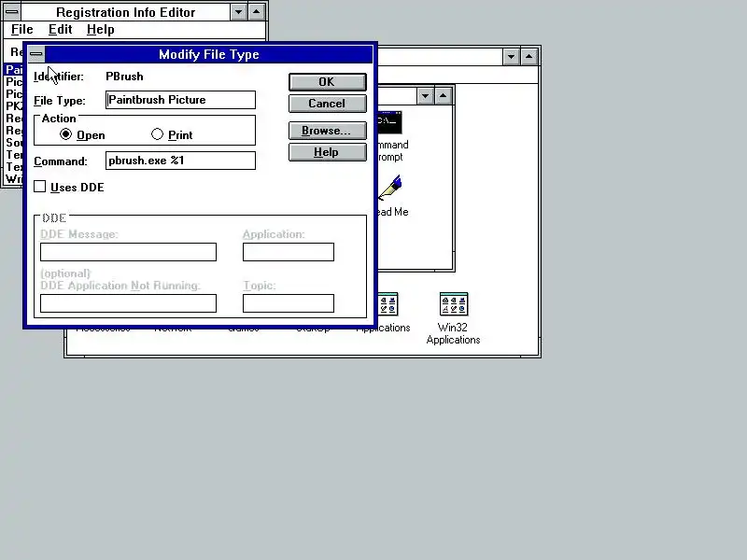Screen dimensions: 747x560
Task: Open Help from the dialog Help button
Action: pos(328,152)
